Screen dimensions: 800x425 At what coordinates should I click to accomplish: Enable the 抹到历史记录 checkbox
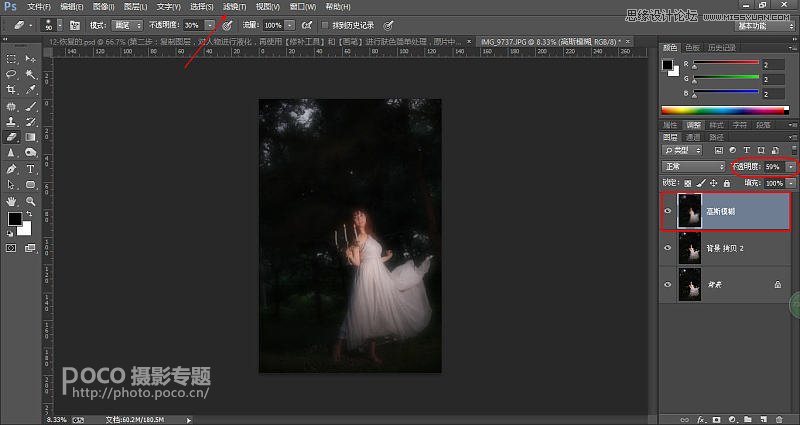tap(325, 23)
